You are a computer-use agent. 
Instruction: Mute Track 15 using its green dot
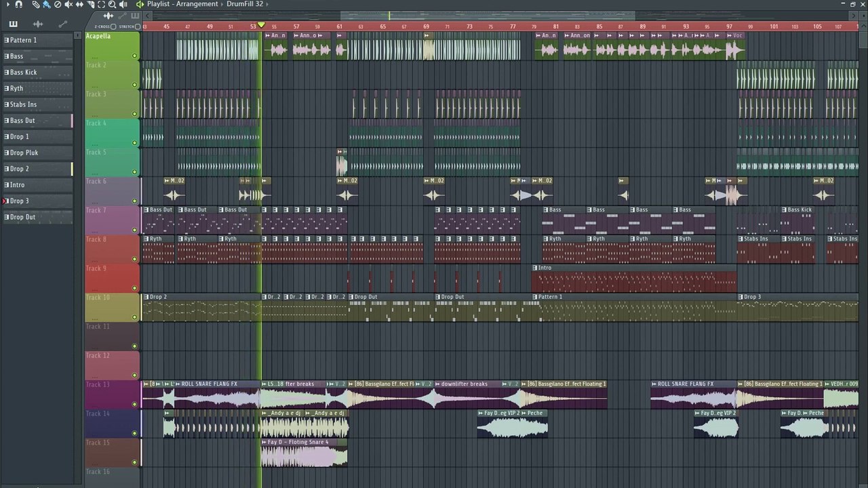(134, 462)
